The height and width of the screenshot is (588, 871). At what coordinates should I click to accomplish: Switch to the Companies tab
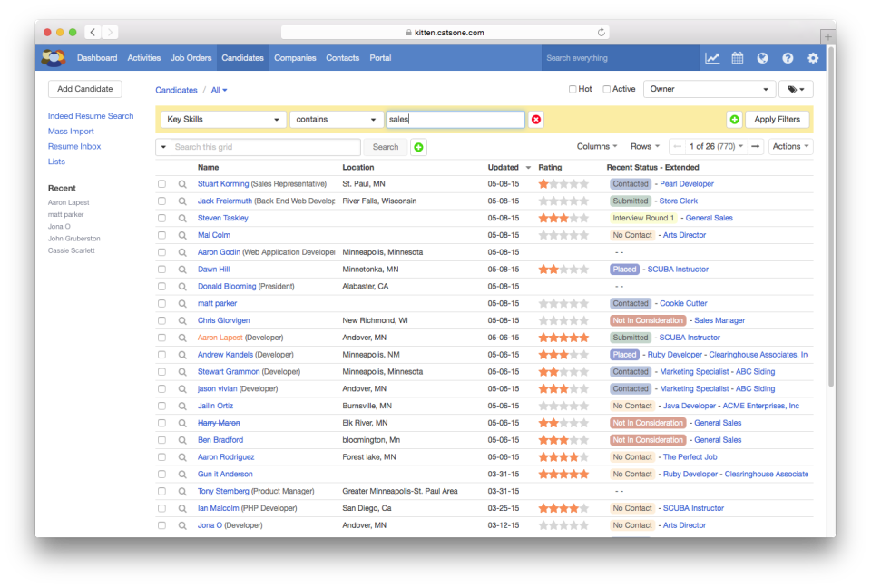[295, 58]
